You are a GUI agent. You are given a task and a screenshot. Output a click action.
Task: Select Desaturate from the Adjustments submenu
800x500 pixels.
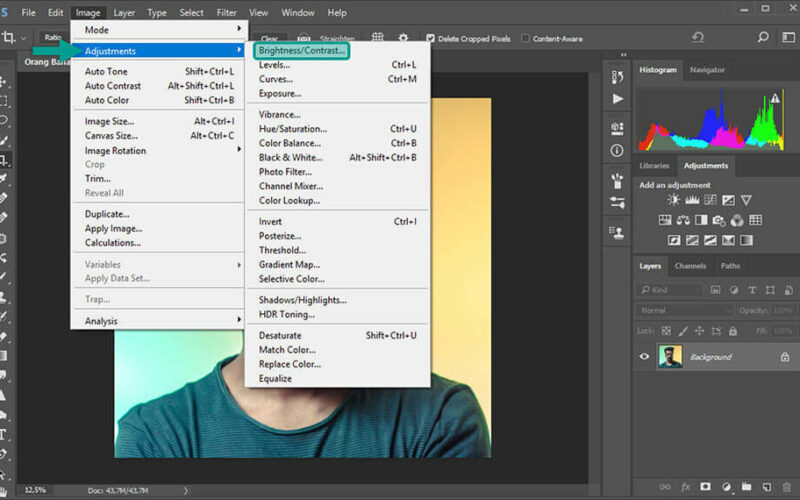click(x=337, y=335)
